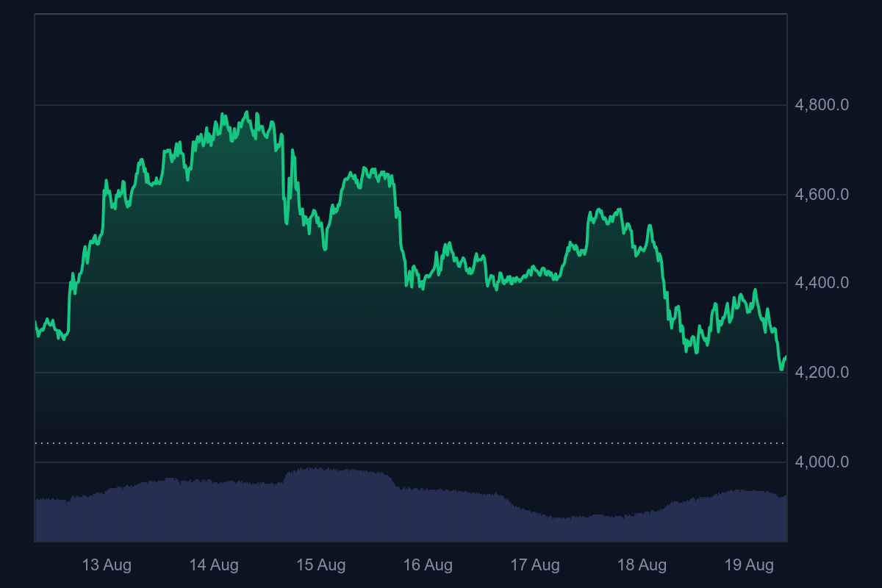Select the 14 Aug date label
Viewport: 882px width, 588px height.
pos(214,565)
